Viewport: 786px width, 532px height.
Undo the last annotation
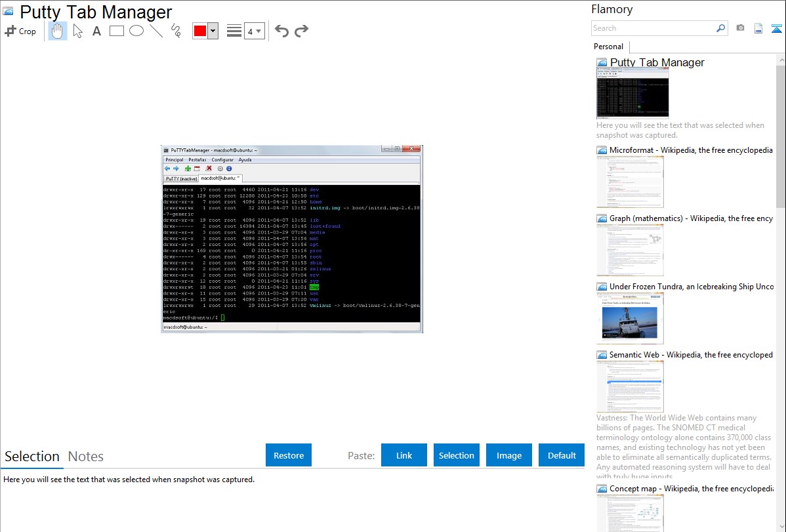(281, 31)
